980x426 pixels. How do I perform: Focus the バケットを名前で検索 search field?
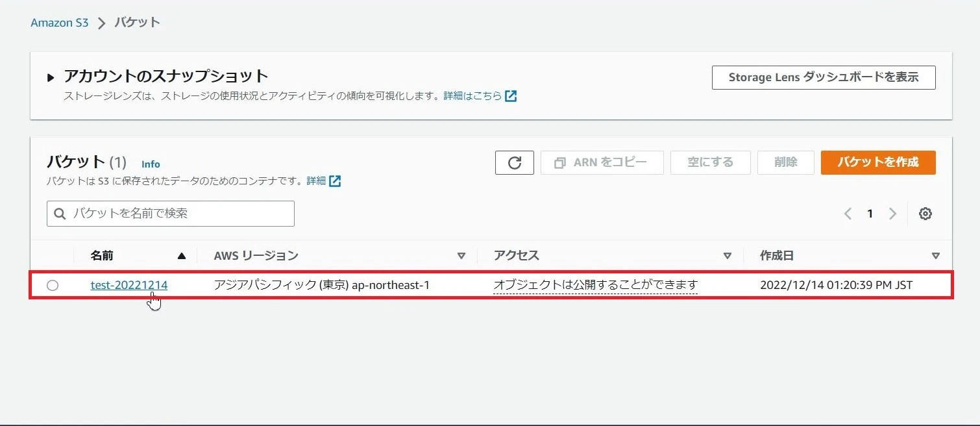[x=171, y=214]
